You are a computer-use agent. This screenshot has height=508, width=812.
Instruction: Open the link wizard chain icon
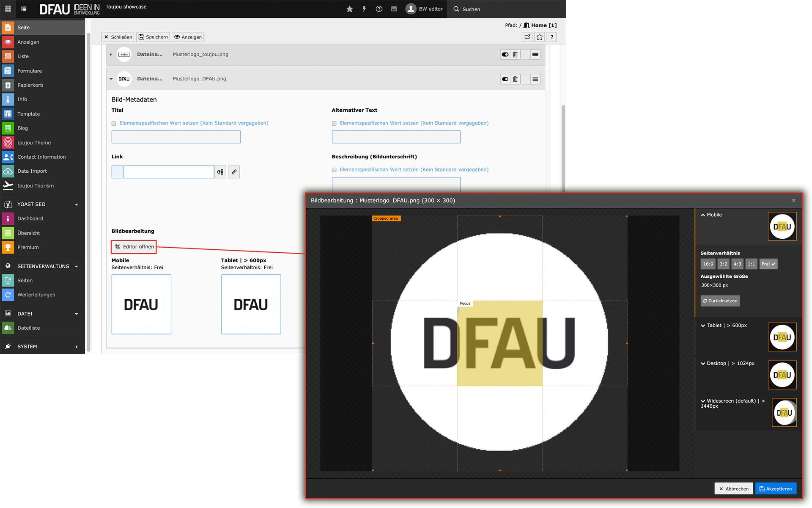point(234,172)
